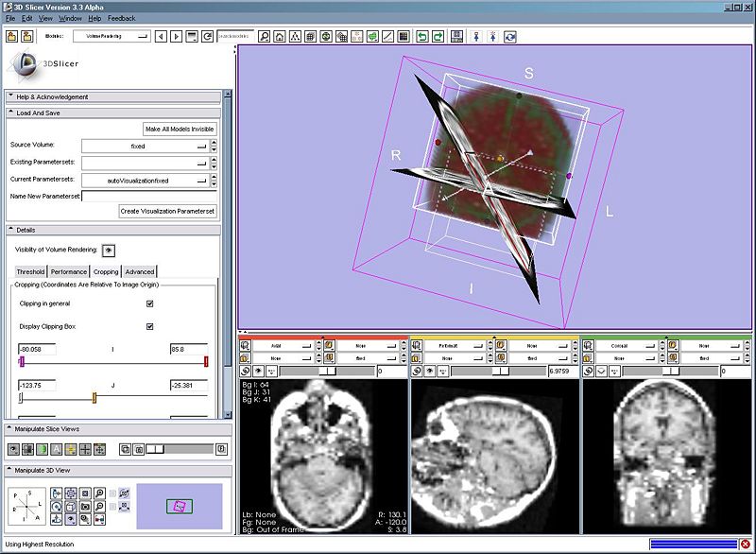Click the undo arrow icon on main toolbar
The width and height of the screenshot is (756, 554).
point(423,35)
